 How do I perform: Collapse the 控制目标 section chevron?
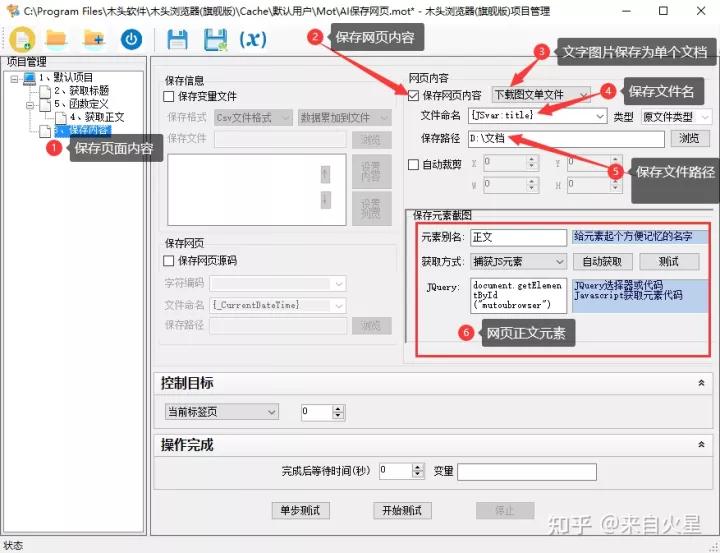[x=701, y=383]
